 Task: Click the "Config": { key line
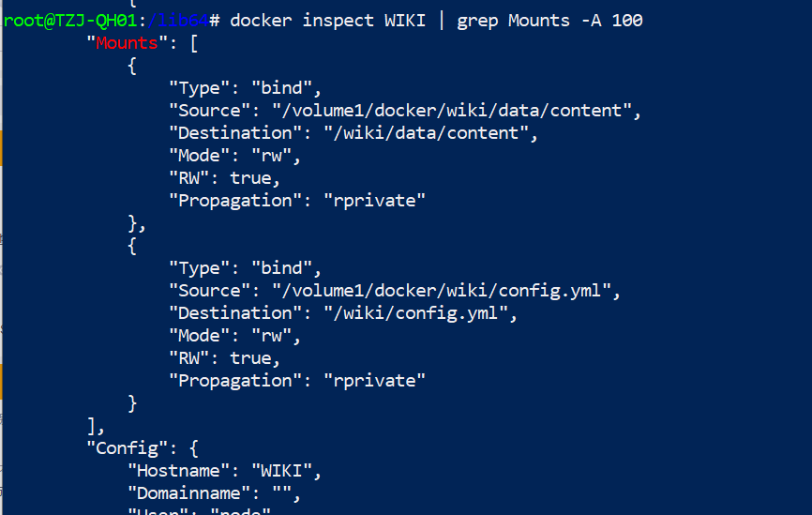(143, 448)
